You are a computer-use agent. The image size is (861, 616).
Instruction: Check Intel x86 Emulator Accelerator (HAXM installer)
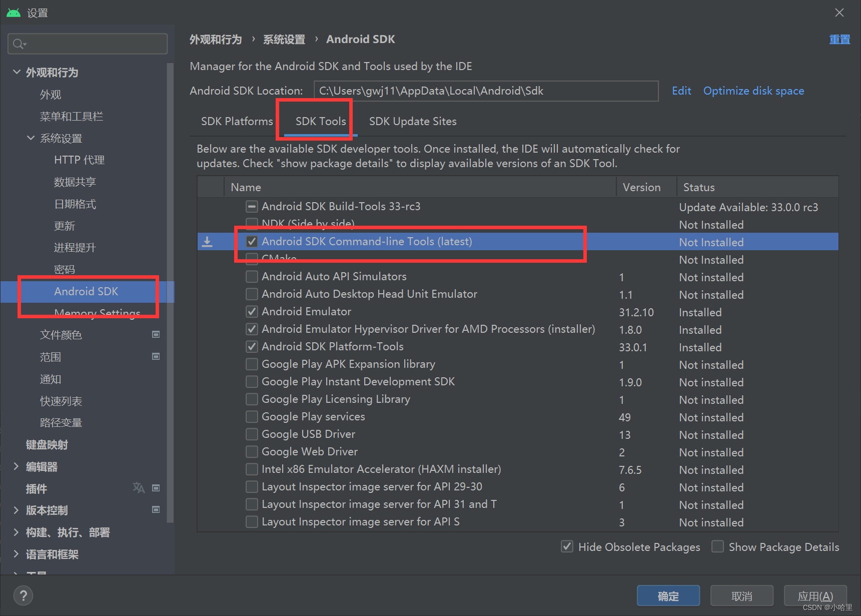click(252, 469)
